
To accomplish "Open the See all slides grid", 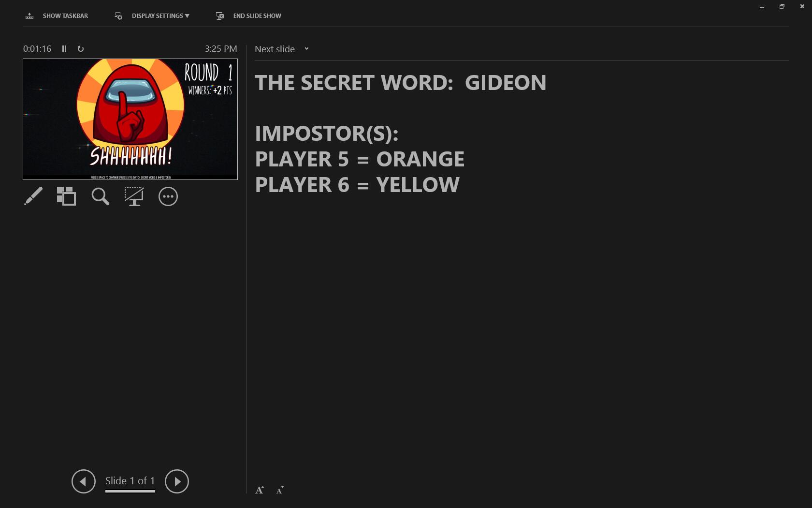I will click(x=67, y=196).
